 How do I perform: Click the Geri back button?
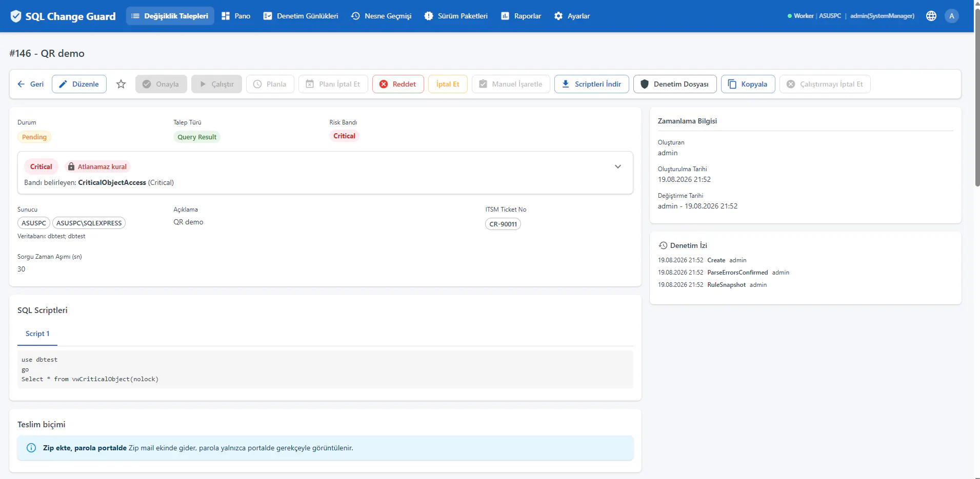click(x=31, y=84)
